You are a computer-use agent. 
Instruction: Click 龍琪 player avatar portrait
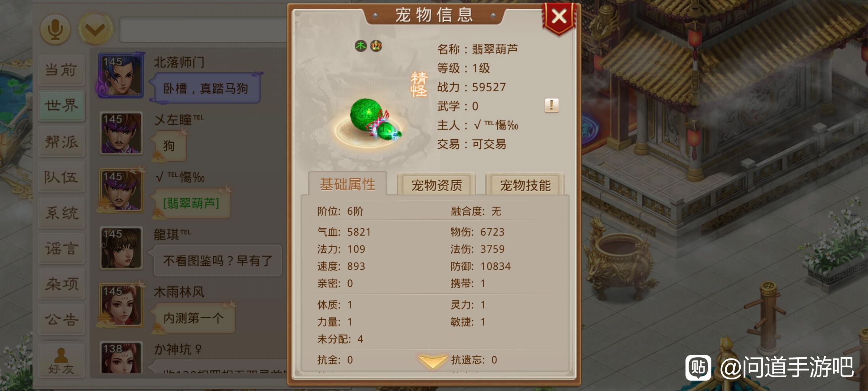pos(121,248)
